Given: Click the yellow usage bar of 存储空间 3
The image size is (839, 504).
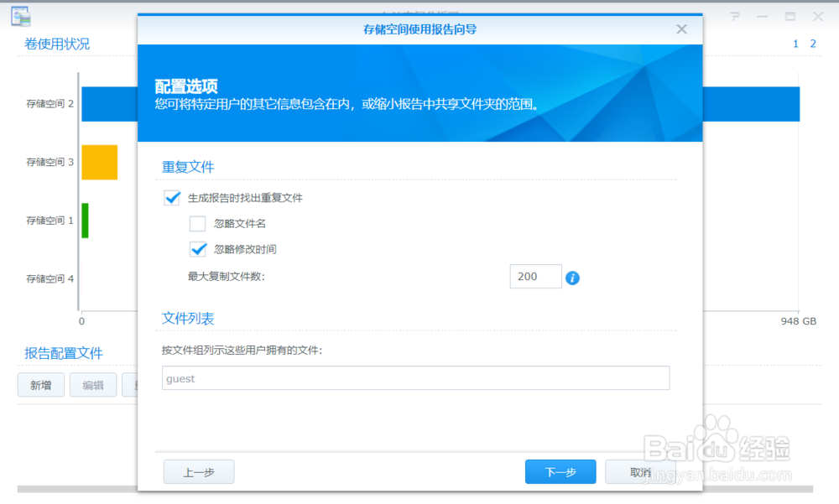Looking at the screenshot, I should pos(99,162).
